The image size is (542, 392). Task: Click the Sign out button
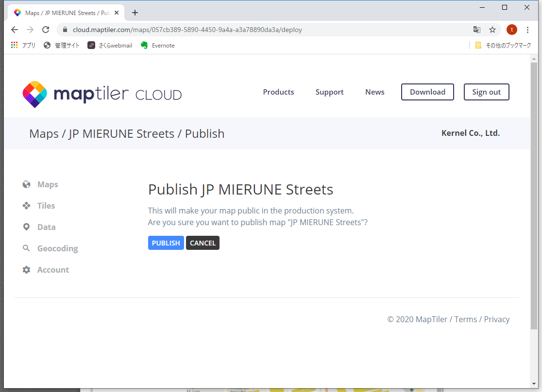(486, 92)
